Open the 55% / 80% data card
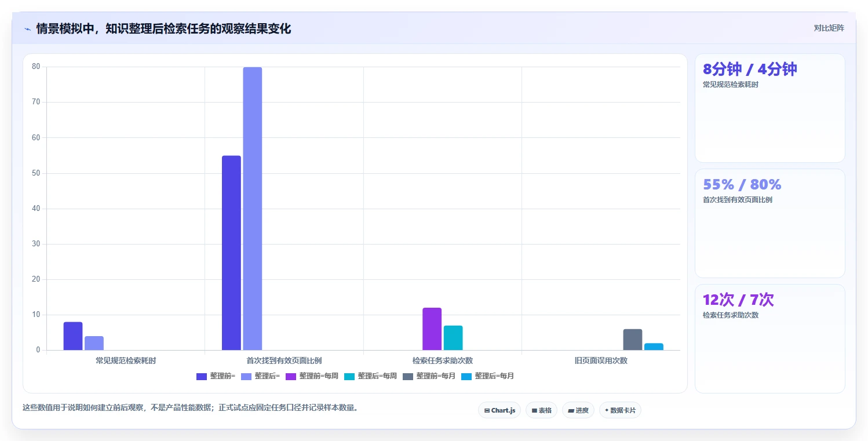The image size is (868, 441). tap(770, 224)
